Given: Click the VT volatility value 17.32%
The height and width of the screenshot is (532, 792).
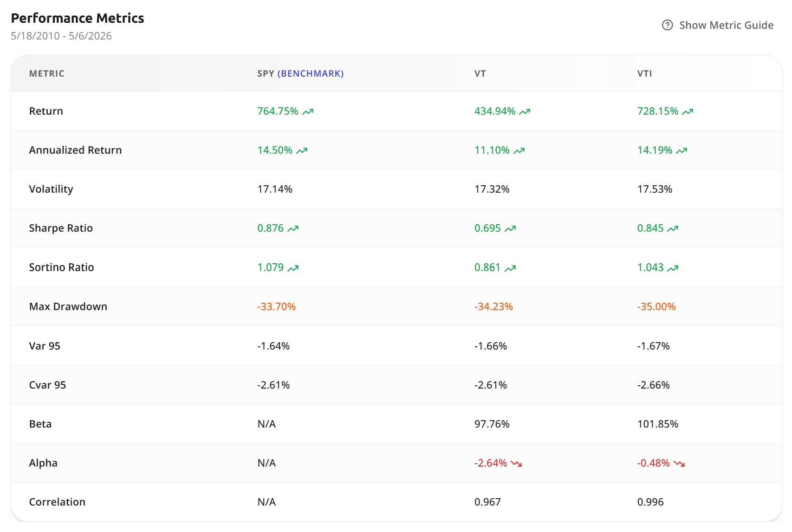Looking at the screenshot, I should pos(492,189).
